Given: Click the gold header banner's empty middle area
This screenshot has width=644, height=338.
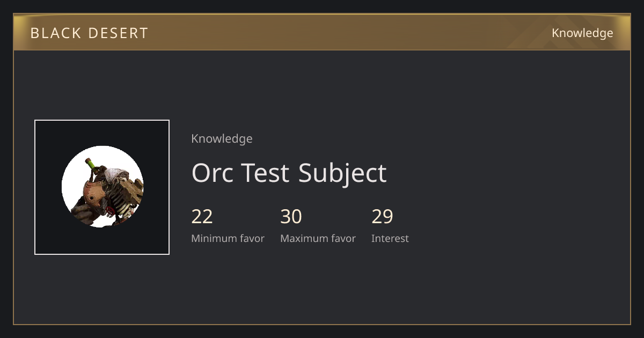Looking at the screenshot, I should 349,33.
